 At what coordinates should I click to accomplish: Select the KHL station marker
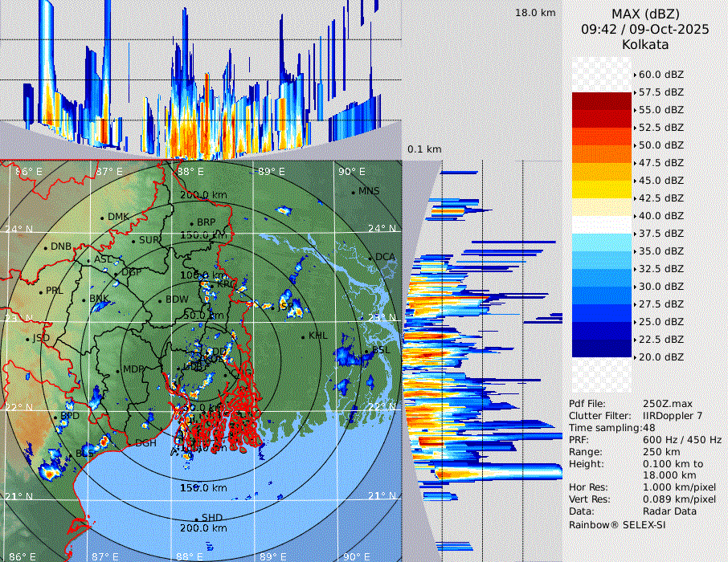pos(303,336)
